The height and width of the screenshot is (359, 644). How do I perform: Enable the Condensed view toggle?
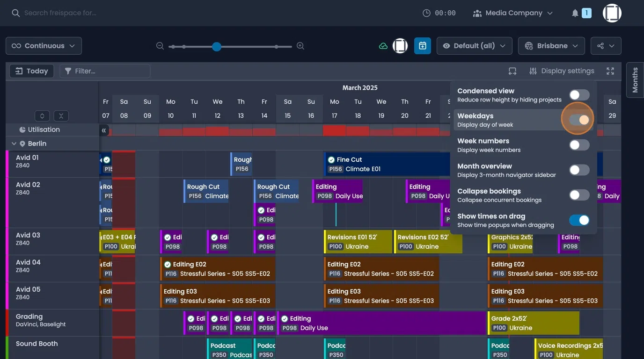[579, 95]
